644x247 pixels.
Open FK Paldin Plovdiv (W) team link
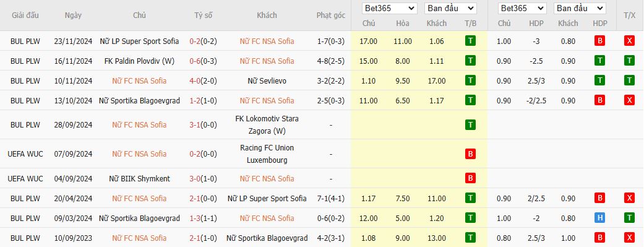point(139,61)
